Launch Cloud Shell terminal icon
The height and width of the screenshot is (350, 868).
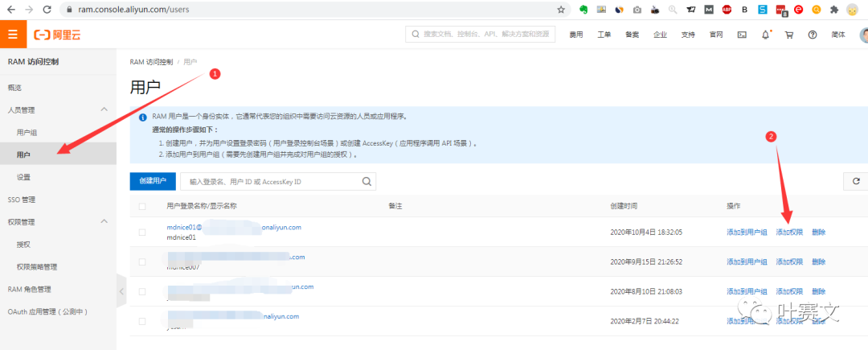[743, 35]
